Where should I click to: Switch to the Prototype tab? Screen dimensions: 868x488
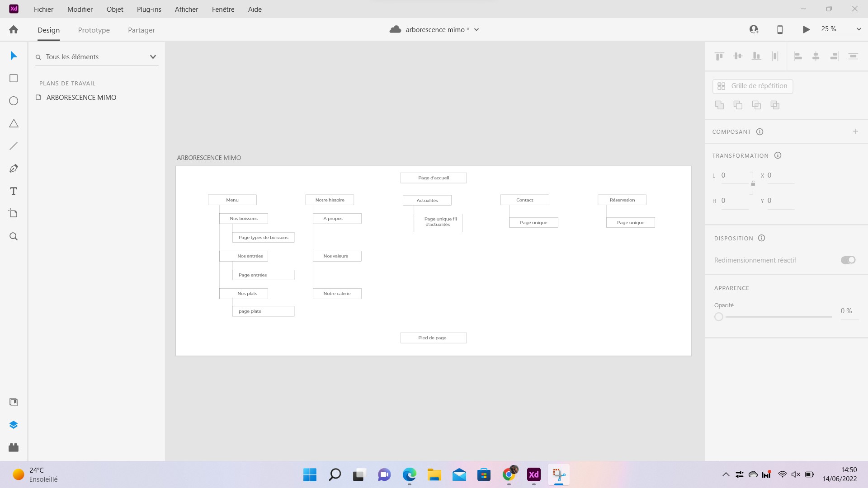tap(94, 30)
